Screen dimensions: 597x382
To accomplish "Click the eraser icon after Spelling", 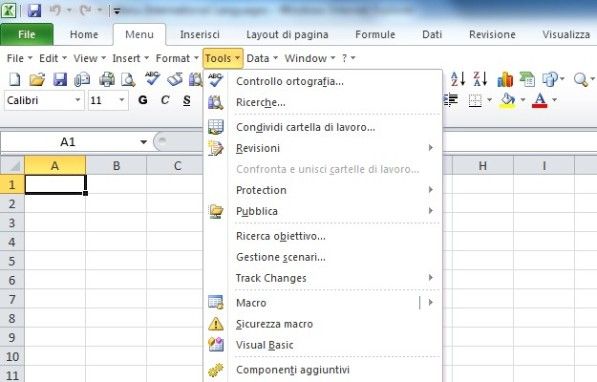I will (x=175, y=79).
